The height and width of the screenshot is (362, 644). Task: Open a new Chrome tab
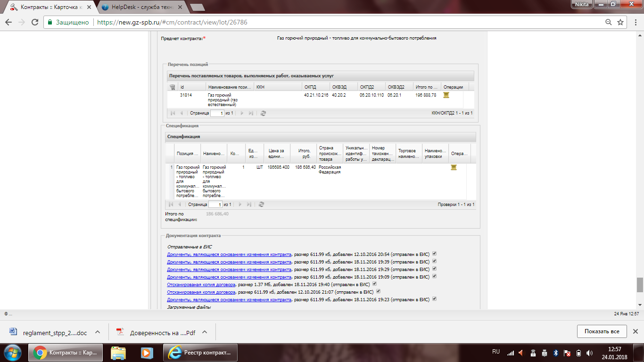pos(197,7)
